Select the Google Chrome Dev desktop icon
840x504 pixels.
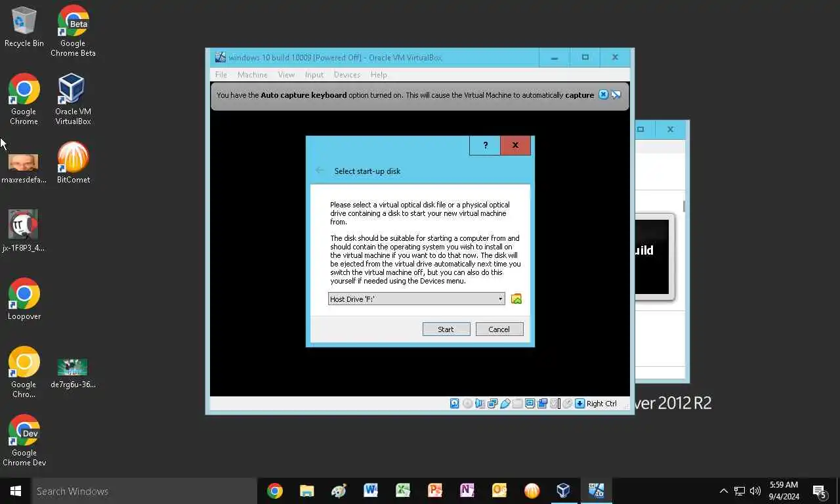[x=24, y=440]
